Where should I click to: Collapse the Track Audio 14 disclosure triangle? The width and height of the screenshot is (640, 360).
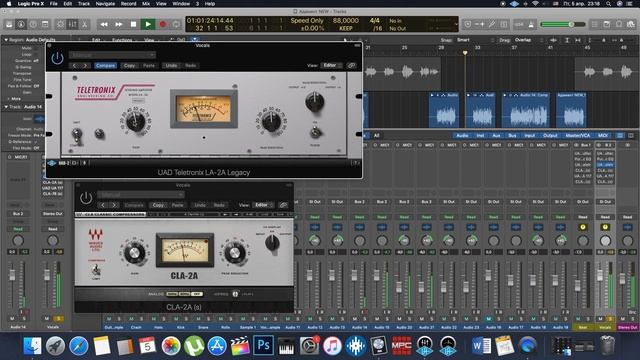coord(6,107)
